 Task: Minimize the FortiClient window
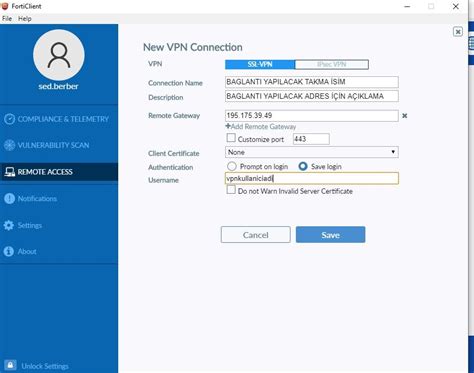[x=407, y=6]
